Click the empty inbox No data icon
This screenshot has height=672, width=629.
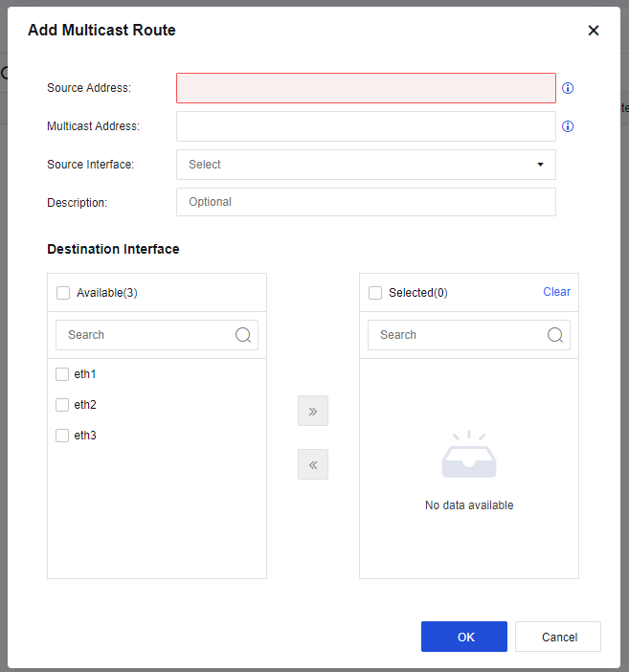coord(469,456)
